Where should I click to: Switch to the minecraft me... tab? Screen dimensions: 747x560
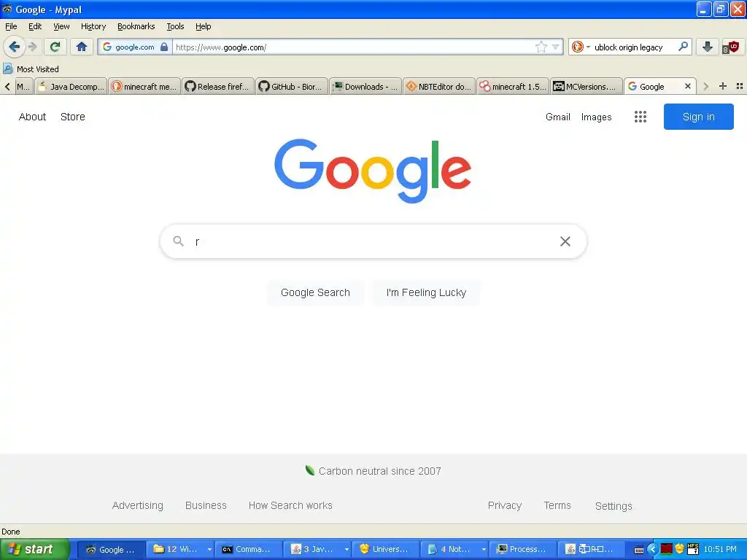click(144, 86)
